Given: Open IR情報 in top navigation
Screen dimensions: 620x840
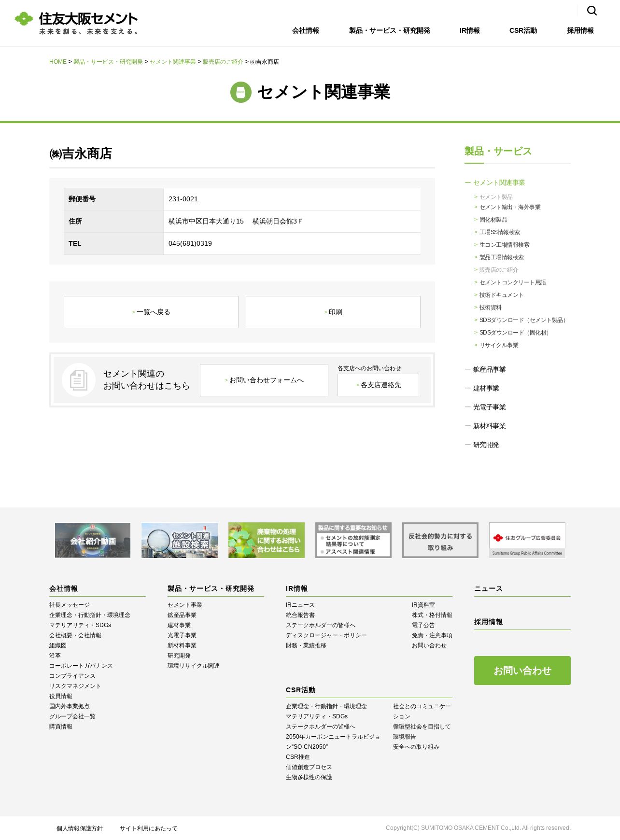Looking at the screenshot, I should (470, 30).
